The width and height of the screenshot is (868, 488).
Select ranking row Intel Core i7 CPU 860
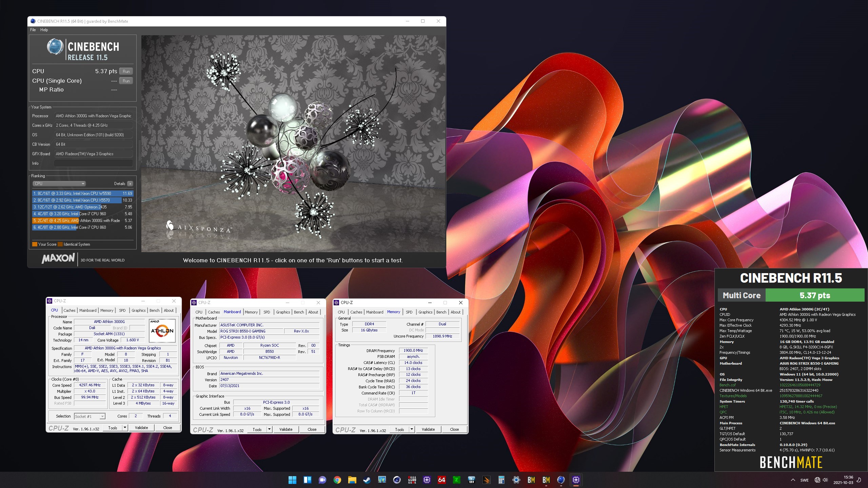coord(83,227)
